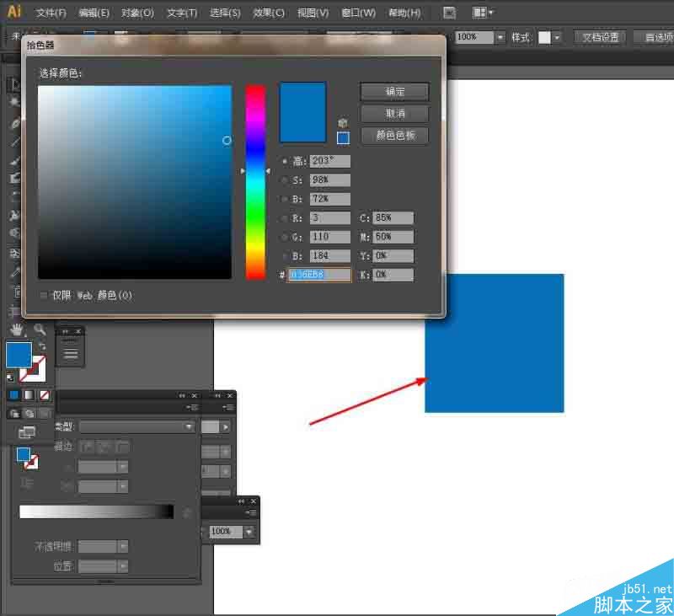This screenshot has width=674, height=616.
Task: Click the 颜色色板 color swatches button
Action: (x=394, y=136)
